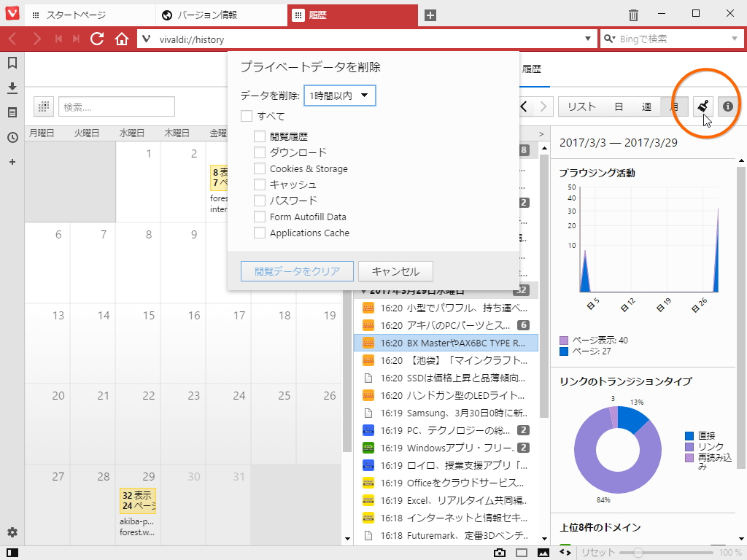The image size is (747, 560).
Task: Check the 閲覧履歴 checkbox
Action: point(260,136)
